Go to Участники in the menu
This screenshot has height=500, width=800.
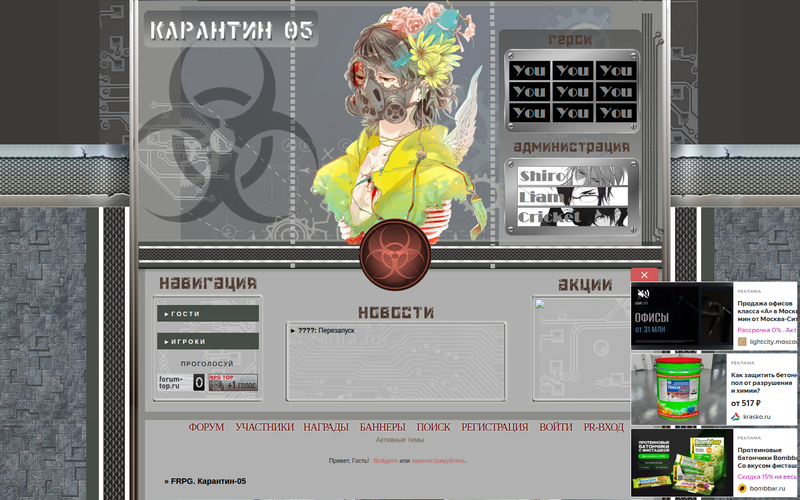pos(264,427)
